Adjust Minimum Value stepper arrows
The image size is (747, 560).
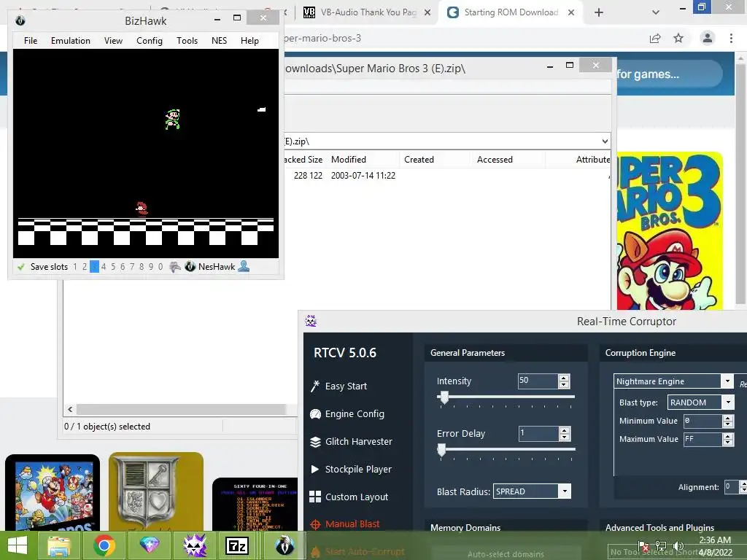[728, 421]
